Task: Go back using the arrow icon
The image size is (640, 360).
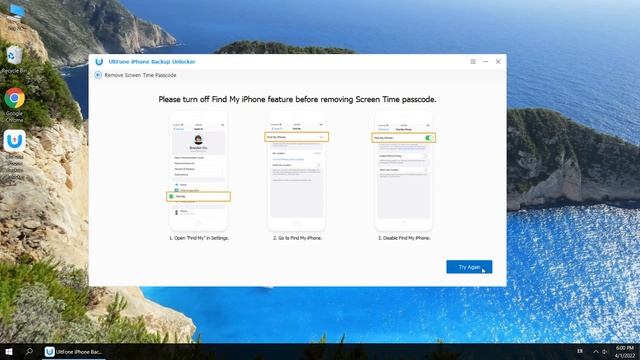Action: [98, 75]
